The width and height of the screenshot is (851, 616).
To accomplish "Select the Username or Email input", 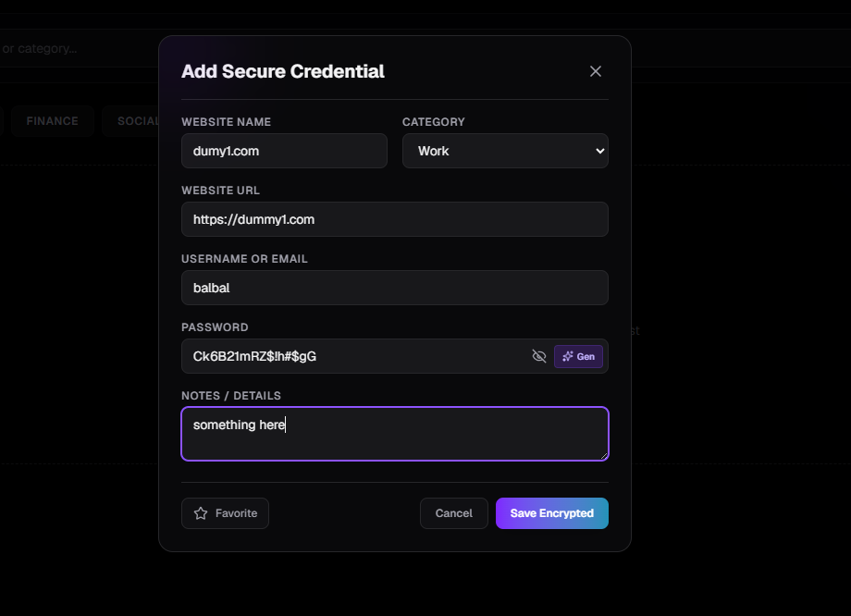I will point(395,288).
